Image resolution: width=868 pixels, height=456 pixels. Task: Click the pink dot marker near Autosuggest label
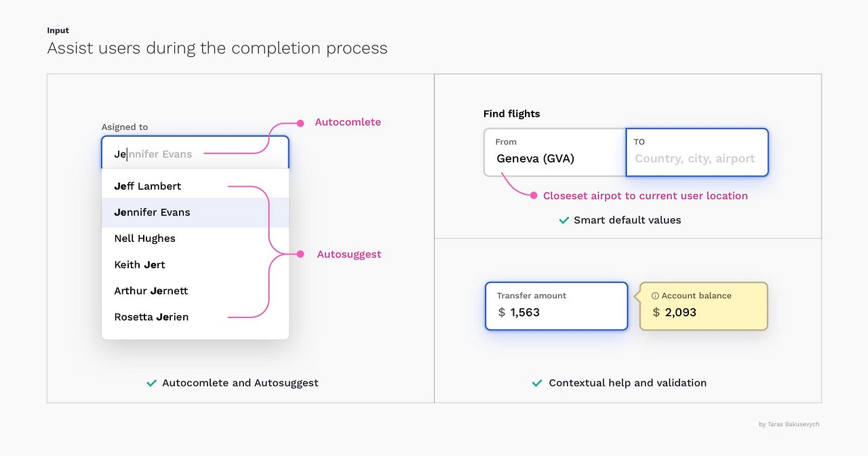(x=299, y=254)
